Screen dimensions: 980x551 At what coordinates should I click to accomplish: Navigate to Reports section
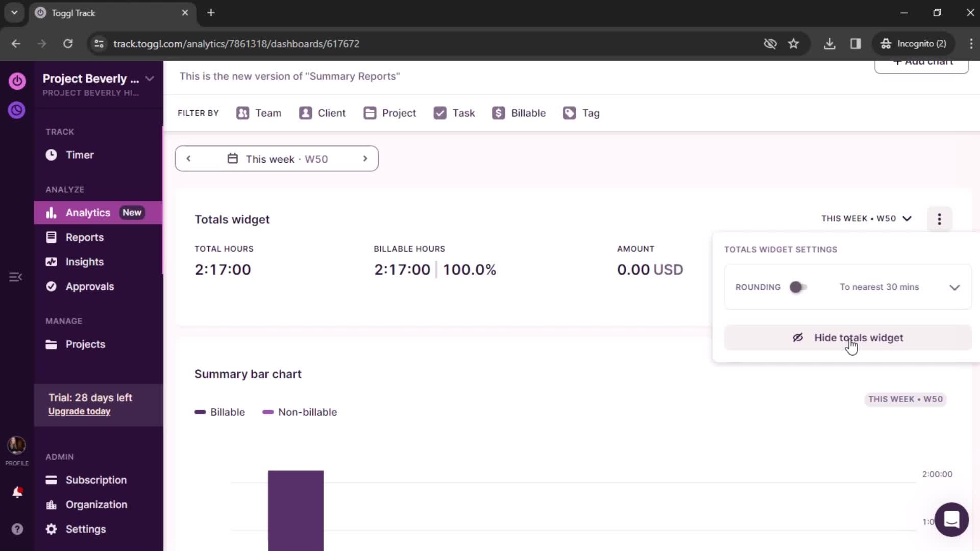click(84, 237)
